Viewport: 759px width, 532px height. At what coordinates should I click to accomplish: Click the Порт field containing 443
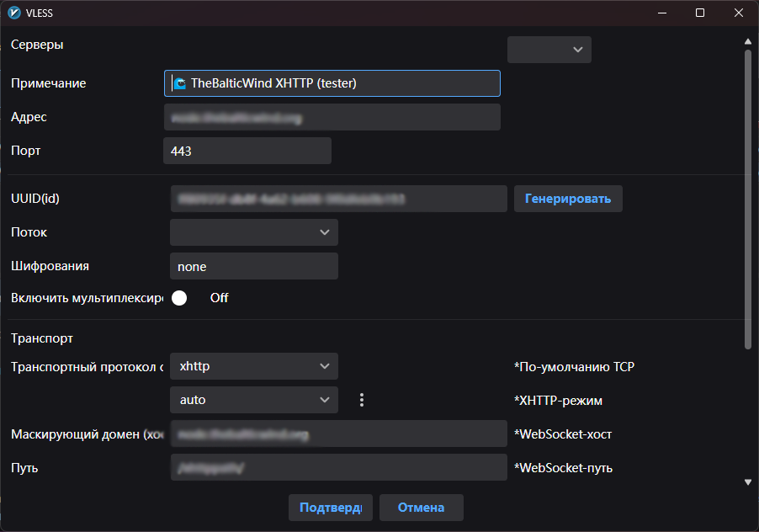(247, 152)
